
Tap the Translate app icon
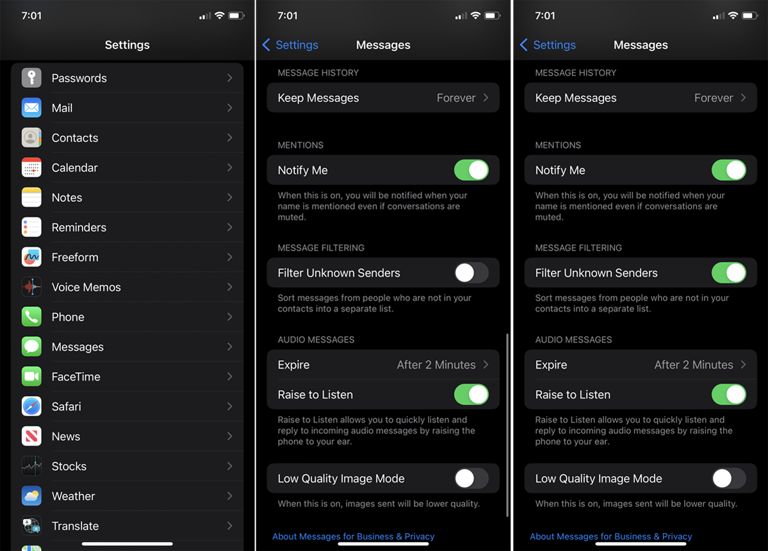[31, 526]
